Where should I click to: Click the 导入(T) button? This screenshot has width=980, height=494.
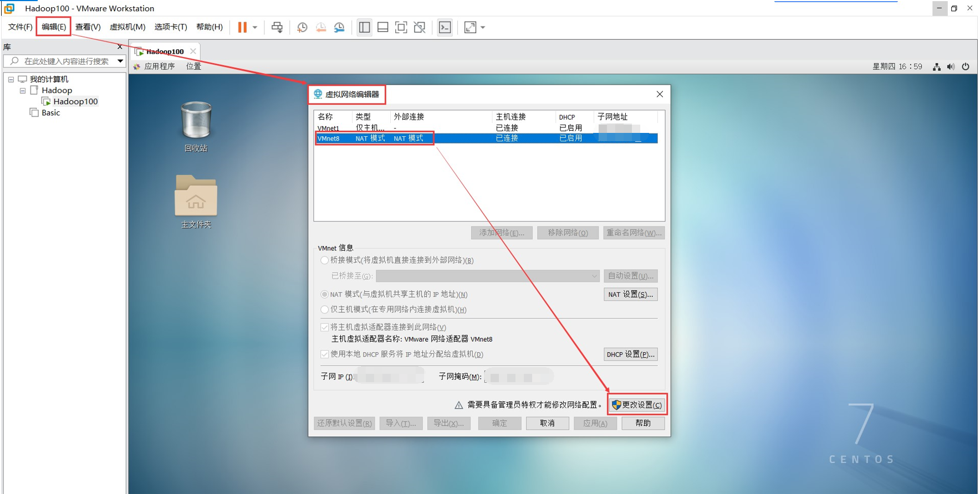pos(401,423)
